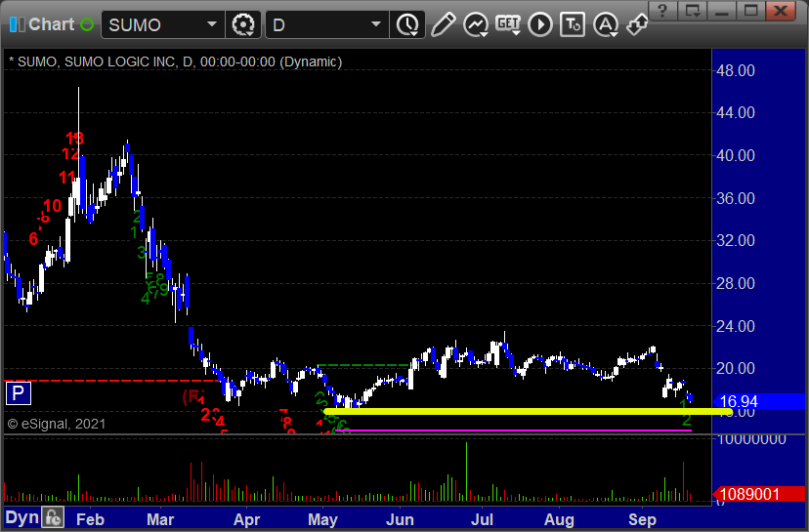Click the Dyn scaling label
The image size is (809, 532).
22,517
